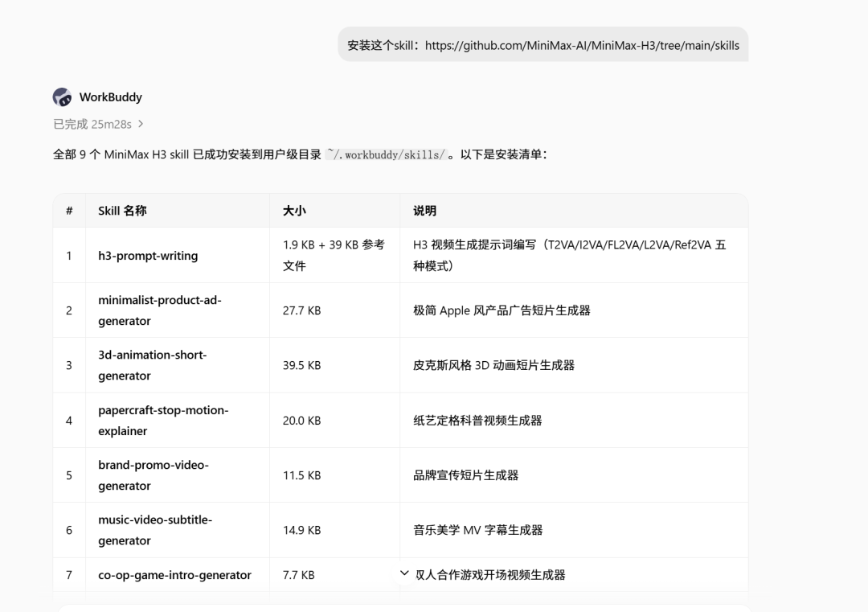Click row number 1 cell
Image resolution: width=868 pixels, height=612 pixels.
pos(69,255)
